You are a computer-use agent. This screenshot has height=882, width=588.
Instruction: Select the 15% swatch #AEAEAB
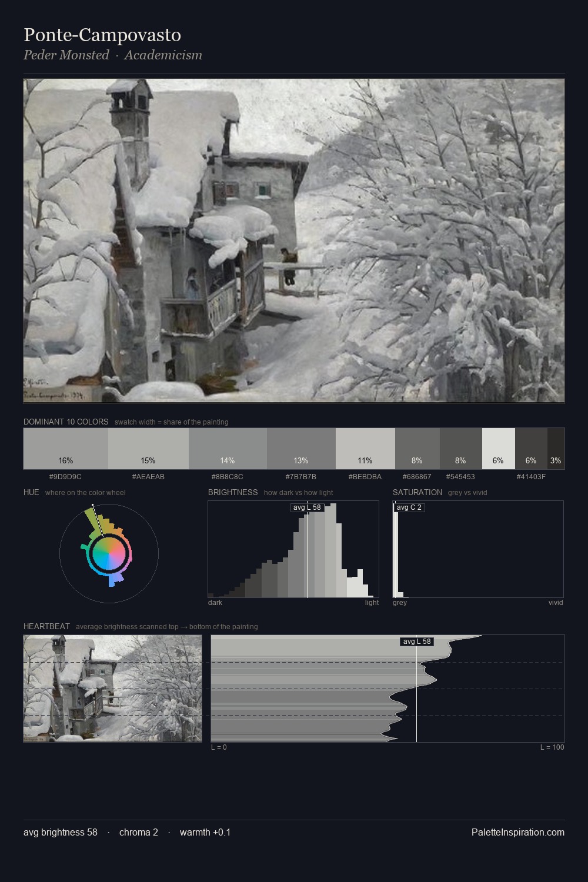point(148,449)
